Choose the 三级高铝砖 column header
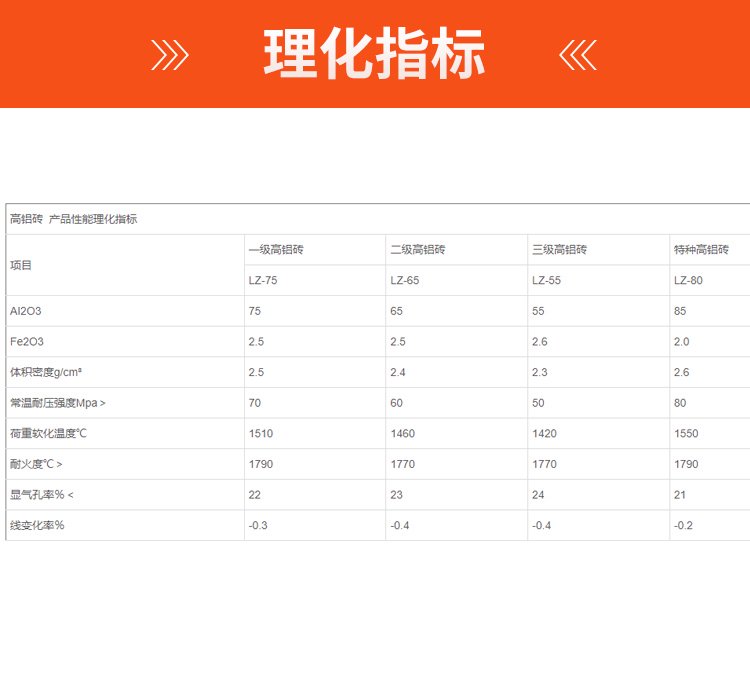 [x=560, y=250]
